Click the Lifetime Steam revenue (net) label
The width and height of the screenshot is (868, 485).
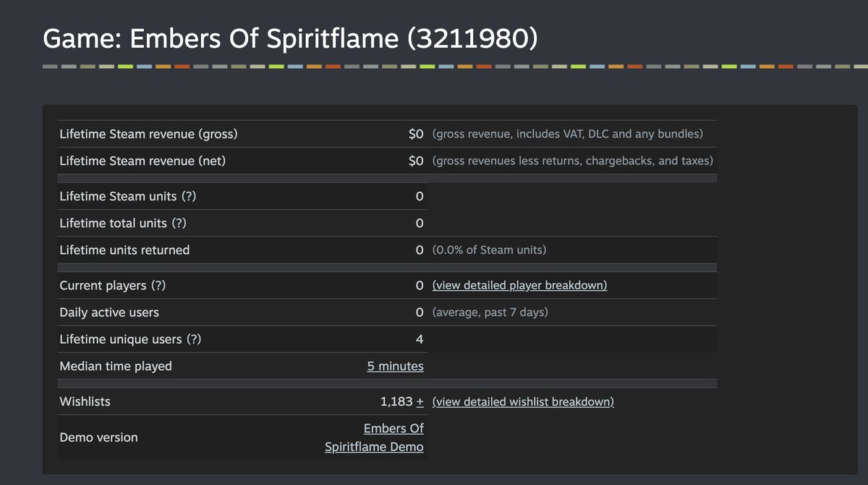click(x=142, y=161)
